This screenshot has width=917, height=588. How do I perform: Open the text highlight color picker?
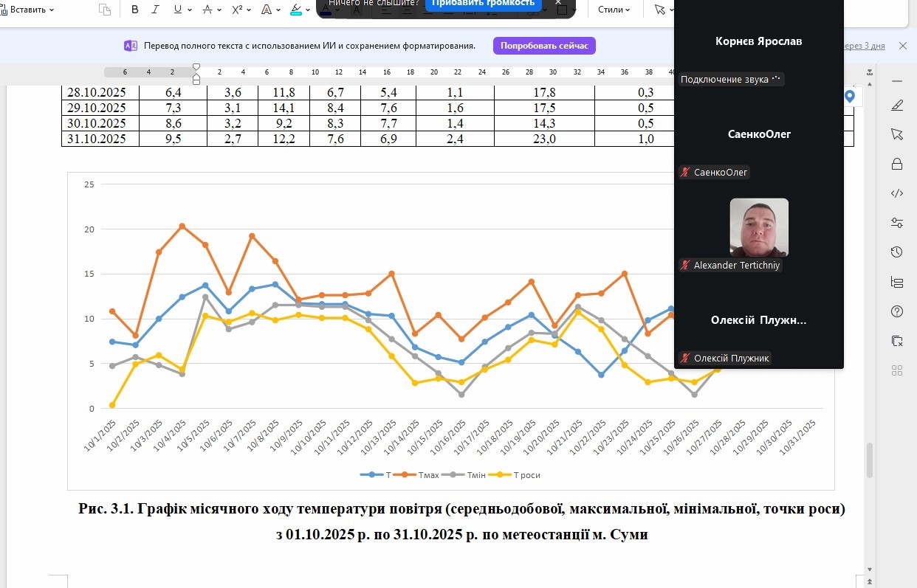click(x=308, y=10)
